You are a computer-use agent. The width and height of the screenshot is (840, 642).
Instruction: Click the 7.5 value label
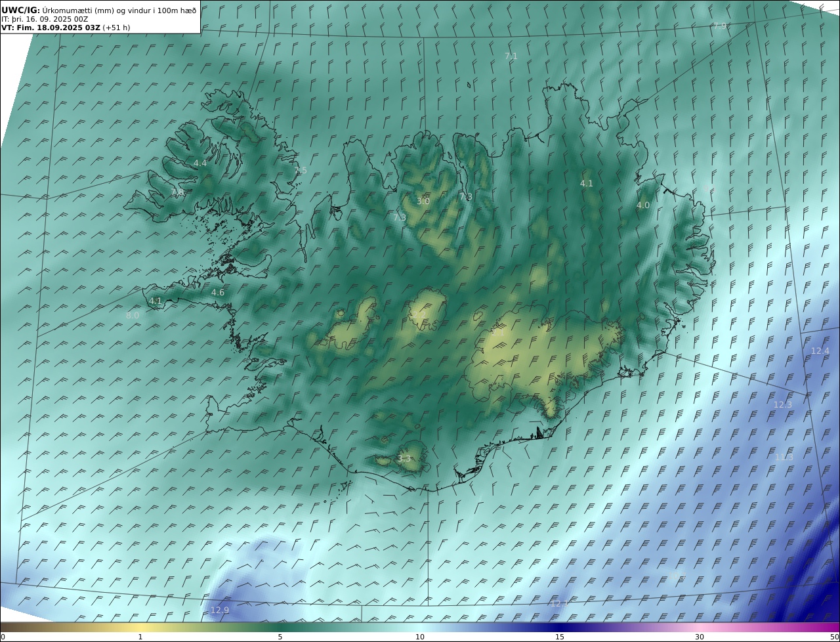click(x=301, y=171)
